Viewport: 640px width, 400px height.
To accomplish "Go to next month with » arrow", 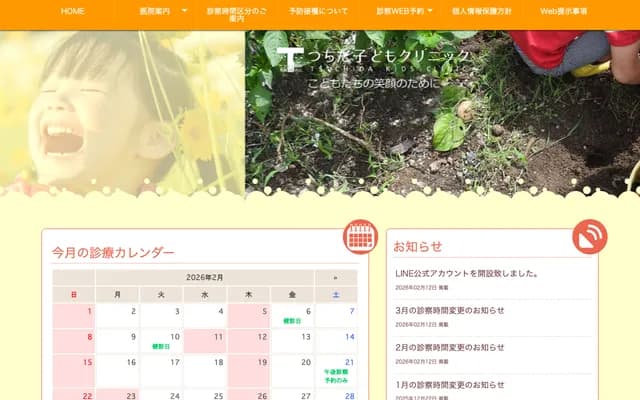I will (336, 278).
